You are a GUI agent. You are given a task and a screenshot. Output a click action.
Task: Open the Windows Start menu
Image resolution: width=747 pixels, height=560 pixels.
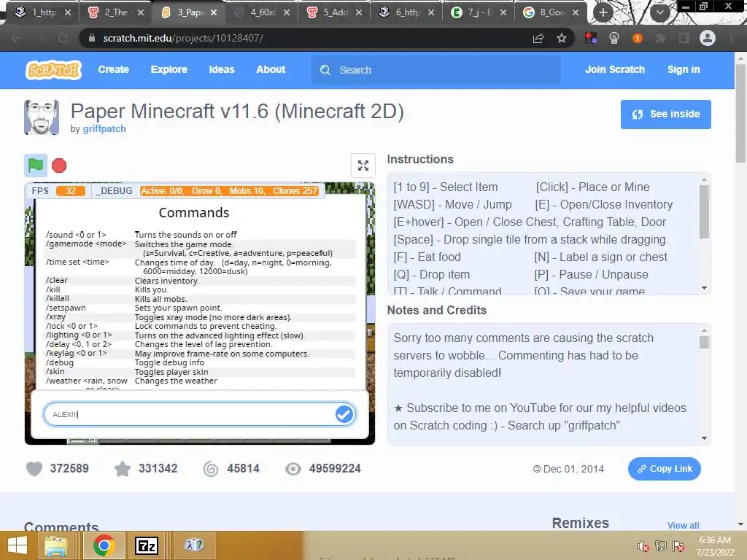pos(18,545)
